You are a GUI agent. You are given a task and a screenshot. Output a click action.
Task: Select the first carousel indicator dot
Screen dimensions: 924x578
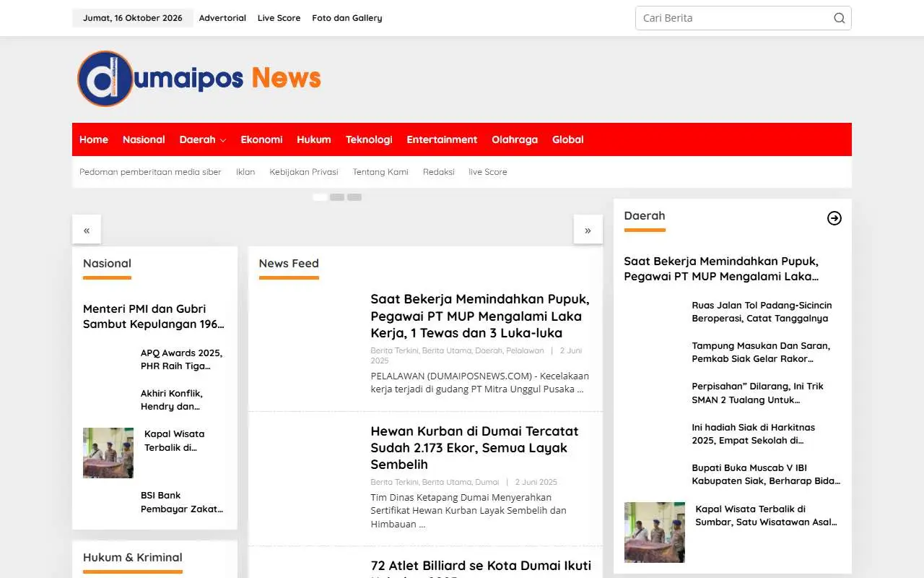(320, 197)
